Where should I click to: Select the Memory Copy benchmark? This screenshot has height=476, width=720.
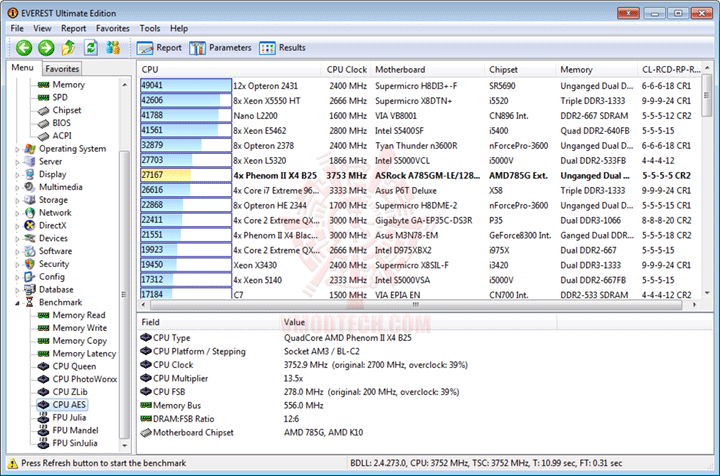pos(79,341)
